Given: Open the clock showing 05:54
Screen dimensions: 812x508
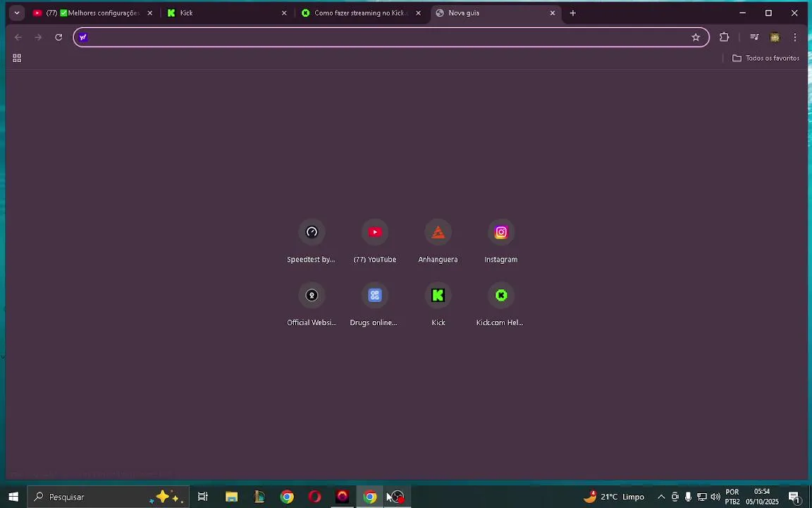Looking at the screenshot, I should [x=762, y=497].
